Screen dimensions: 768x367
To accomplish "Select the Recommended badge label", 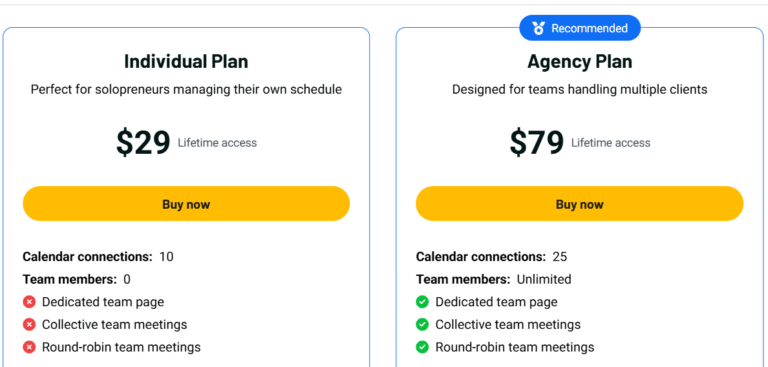I will [589, 28].
